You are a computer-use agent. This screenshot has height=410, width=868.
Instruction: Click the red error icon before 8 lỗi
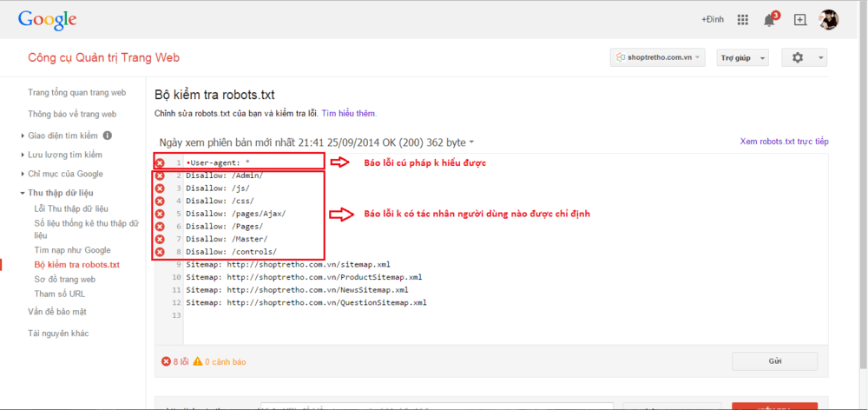click(x=166, y=362)
